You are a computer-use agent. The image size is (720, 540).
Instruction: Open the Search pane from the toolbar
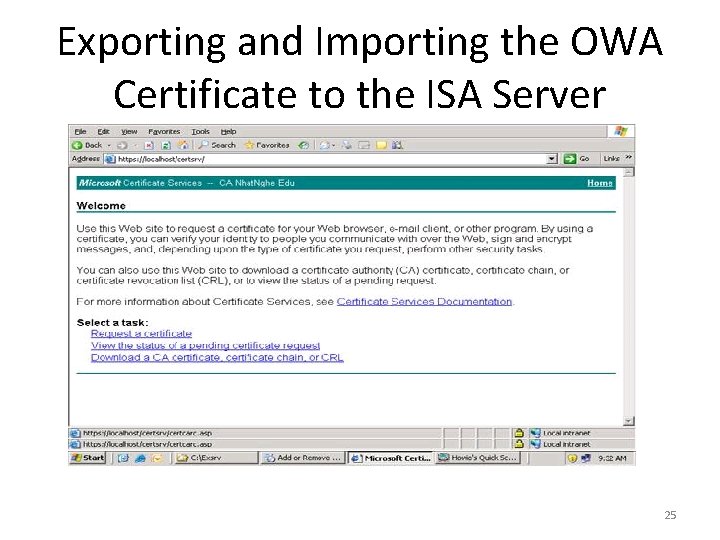click(217, 145)
